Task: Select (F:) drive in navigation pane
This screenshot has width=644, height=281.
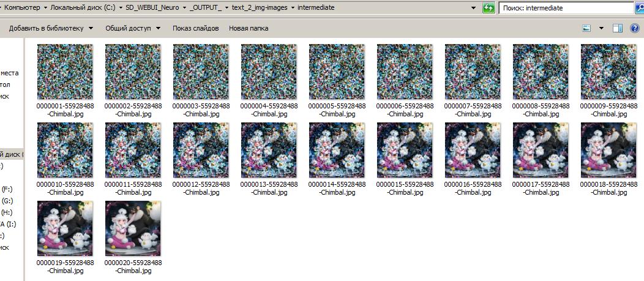Action: [7, 189]
